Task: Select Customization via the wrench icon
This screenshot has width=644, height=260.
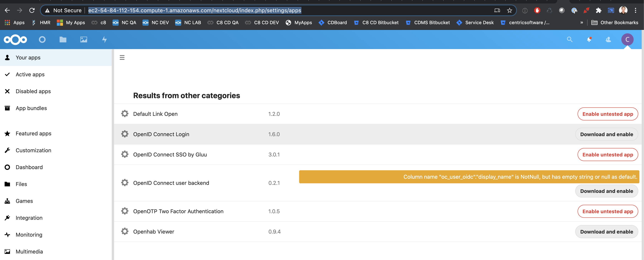Action: pyautogui.click(x=7, y=150)
